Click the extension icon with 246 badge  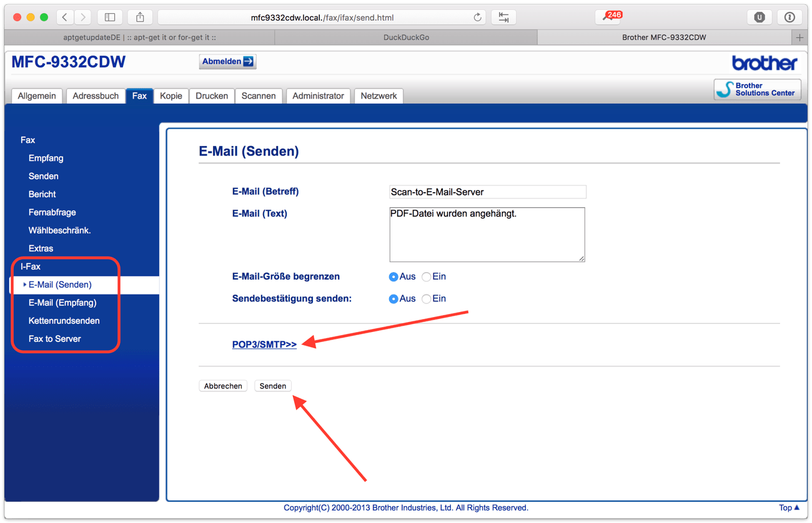pos(608,17)
